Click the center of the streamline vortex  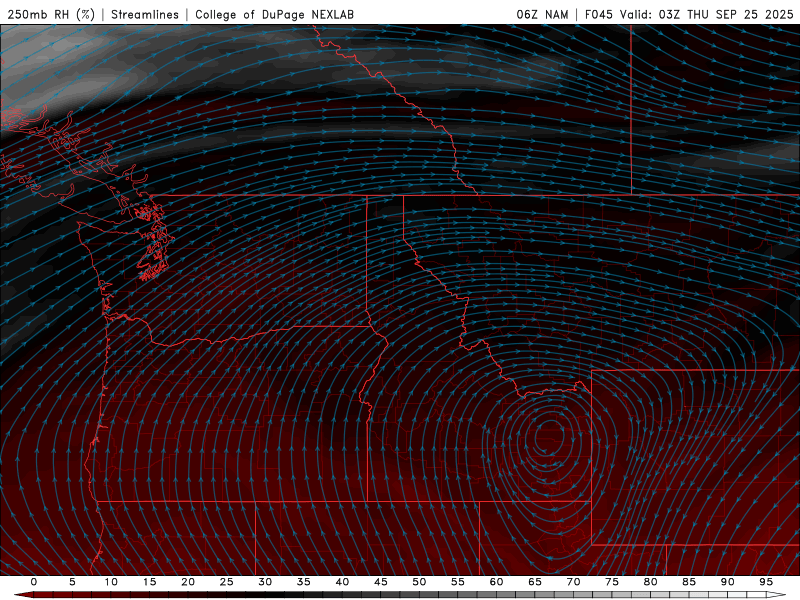[549, 437]
